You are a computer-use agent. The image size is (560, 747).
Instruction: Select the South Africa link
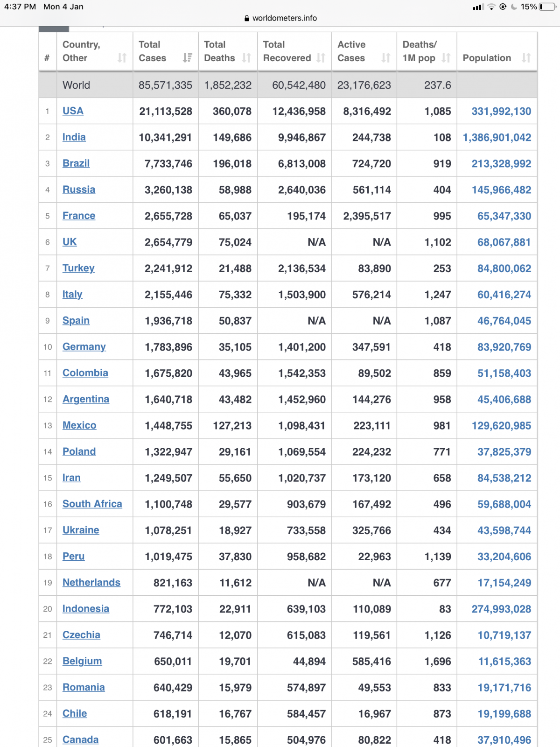coord(92,504)
